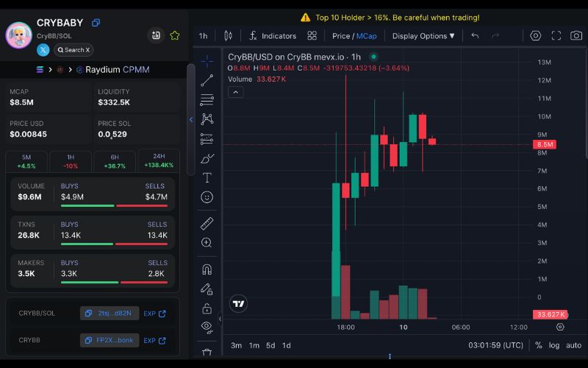The image size is (588, 368).
Task: Open the chart stats icon beside star
Action: point(156,35)
